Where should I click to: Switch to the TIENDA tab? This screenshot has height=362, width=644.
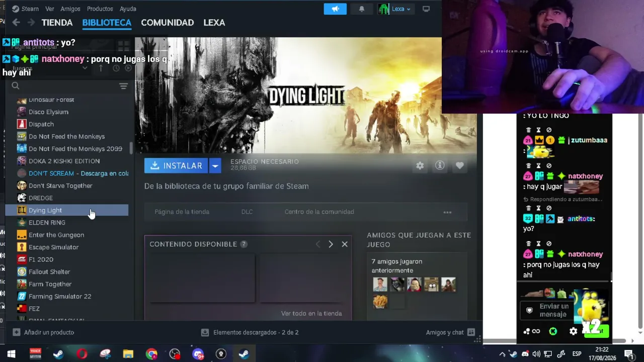point(57,23)
